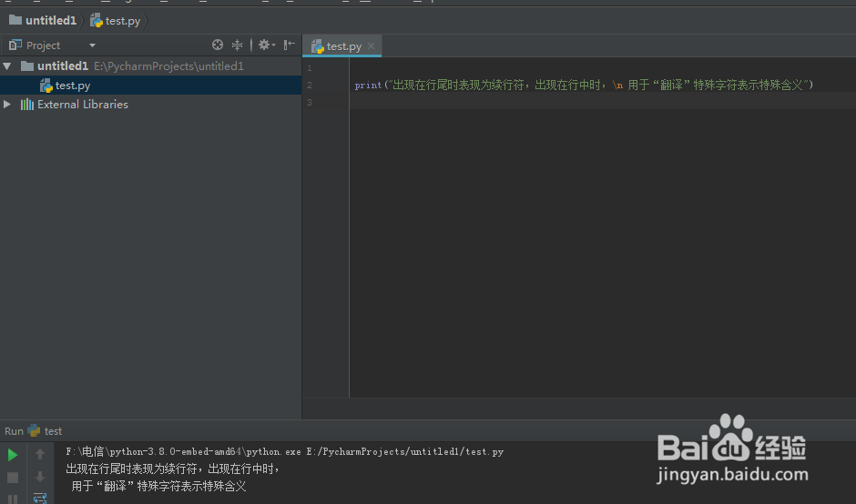Click the green Rerun play icon

[x=13, y=454]
